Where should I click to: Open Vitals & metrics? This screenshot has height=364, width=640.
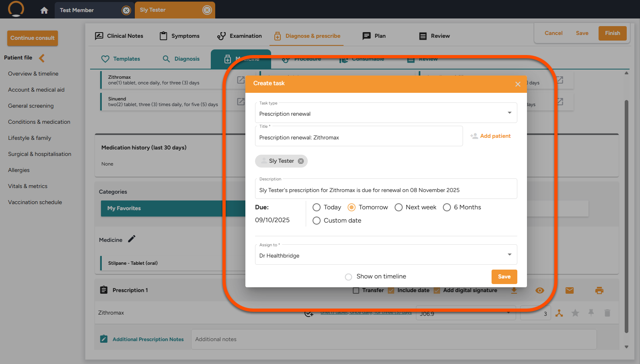click(x=28, y=186)
